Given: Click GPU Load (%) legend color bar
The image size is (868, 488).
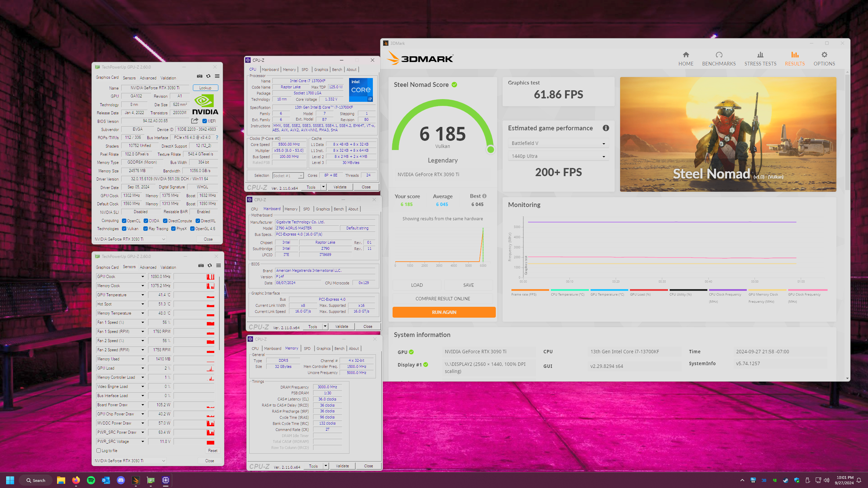Looking at the screenshot, I should [x=649, y=290].
